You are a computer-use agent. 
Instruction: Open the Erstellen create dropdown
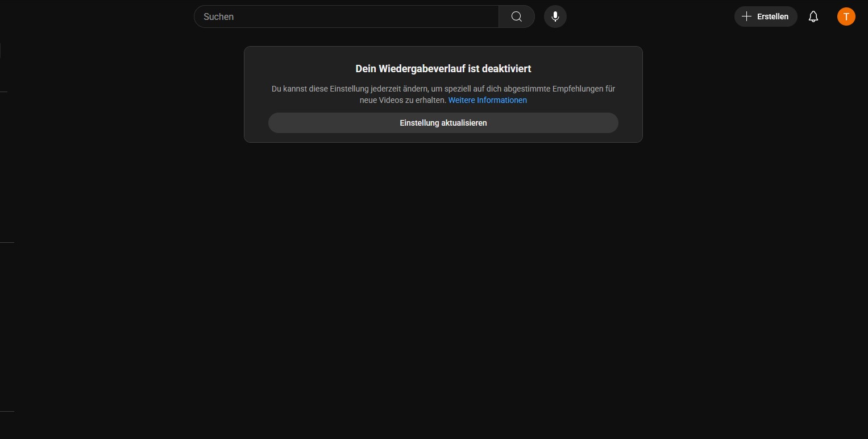pos(765,16)
